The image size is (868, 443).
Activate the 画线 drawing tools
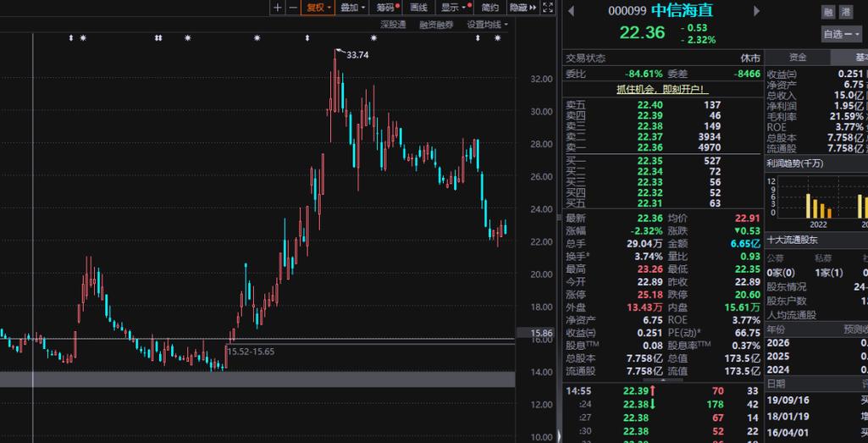tap(418, 8)
